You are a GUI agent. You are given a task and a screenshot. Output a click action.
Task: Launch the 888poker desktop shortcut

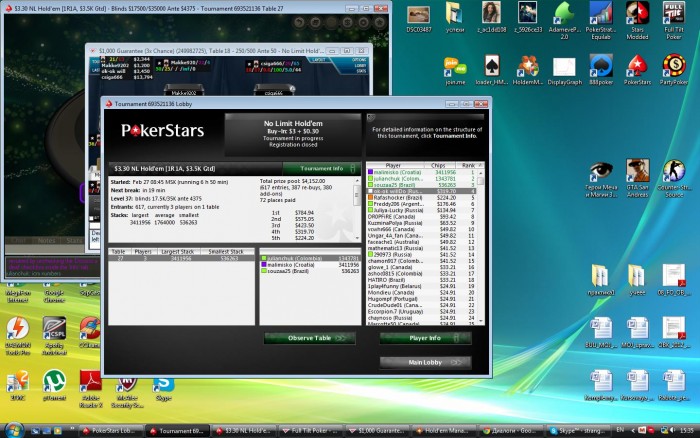pyautogui.click(x=601, y=70)
